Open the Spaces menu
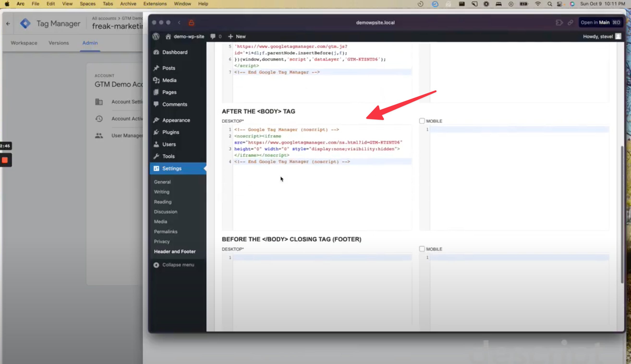This screenshot has width=631, height=364. coord(88,4)
